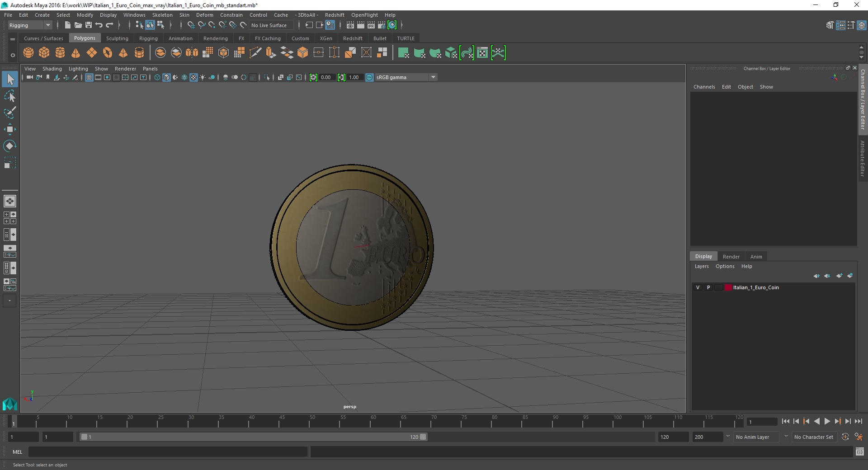Activate the Move tool
Screen dimensions: 868x470
pyautogui.click(x=10, y=129)
